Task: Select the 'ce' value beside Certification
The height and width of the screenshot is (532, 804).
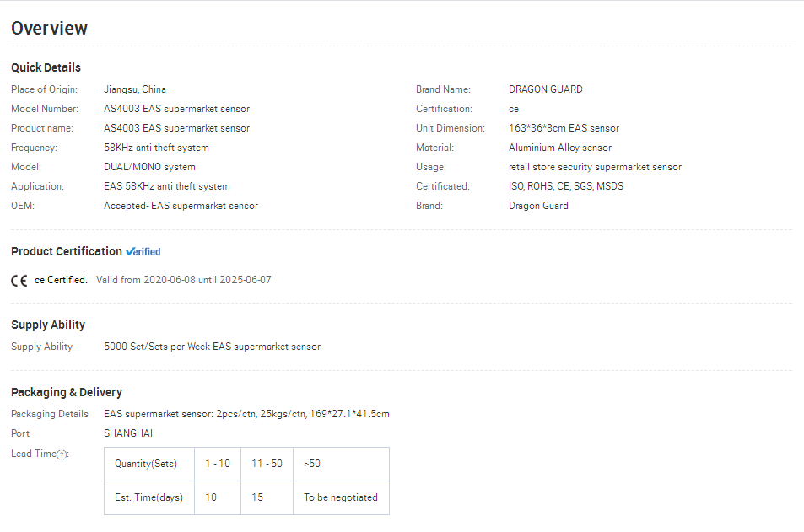Action: [x=514, y=109]
